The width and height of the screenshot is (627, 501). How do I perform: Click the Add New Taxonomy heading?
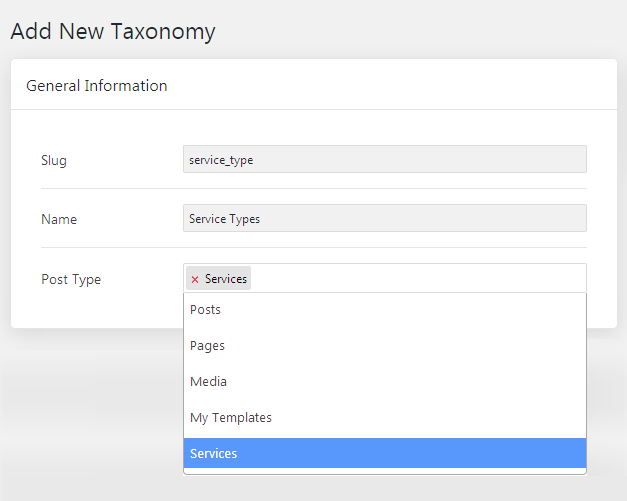click(113, 32)
